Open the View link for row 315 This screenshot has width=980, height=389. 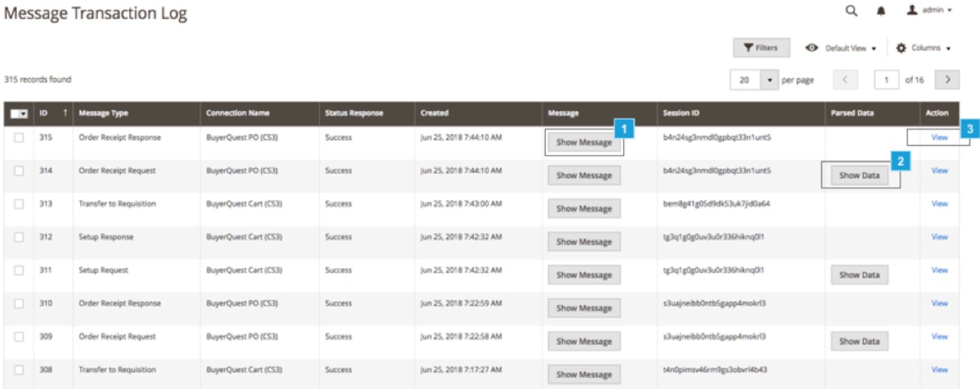pyautogui.click(x=939, y=138)
